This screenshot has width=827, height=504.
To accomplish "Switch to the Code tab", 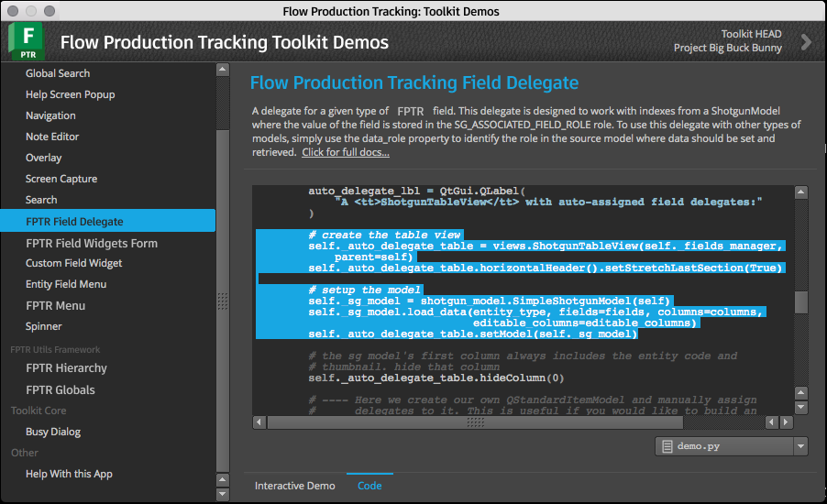I will point(369,486).
